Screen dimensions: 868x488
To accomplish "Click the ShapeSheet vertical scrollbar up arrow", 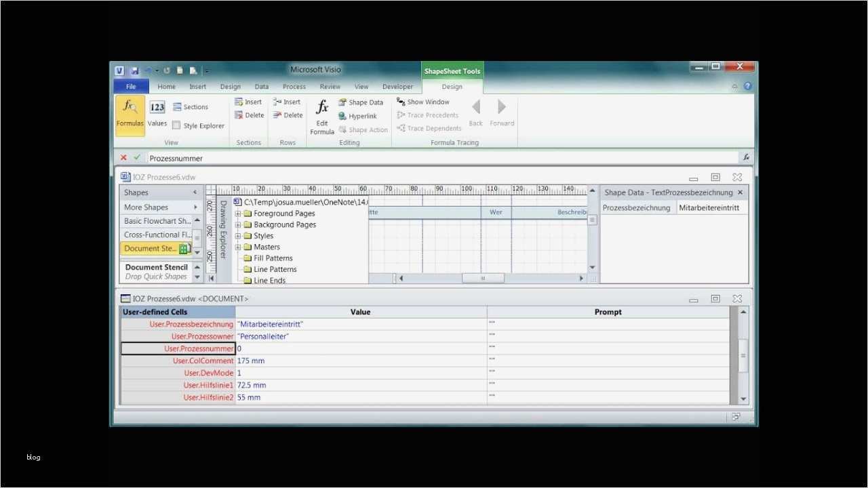I will (x=743, y=312).
